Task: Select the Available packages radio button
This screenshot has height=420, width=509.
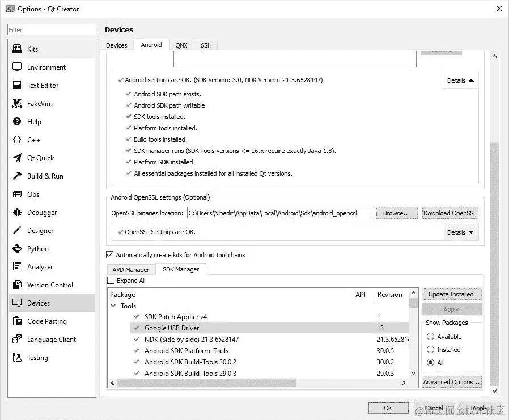Action: [430, 337]
